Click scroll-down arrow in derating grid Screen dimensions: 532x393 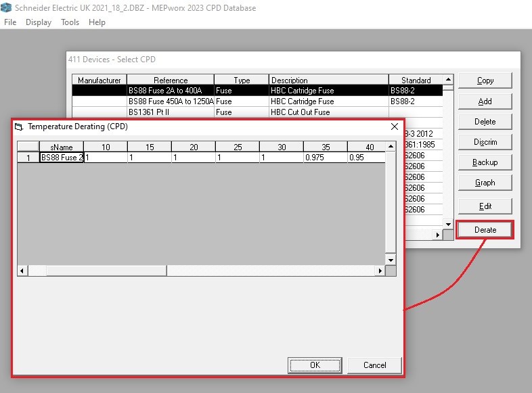tap(391, 260)
